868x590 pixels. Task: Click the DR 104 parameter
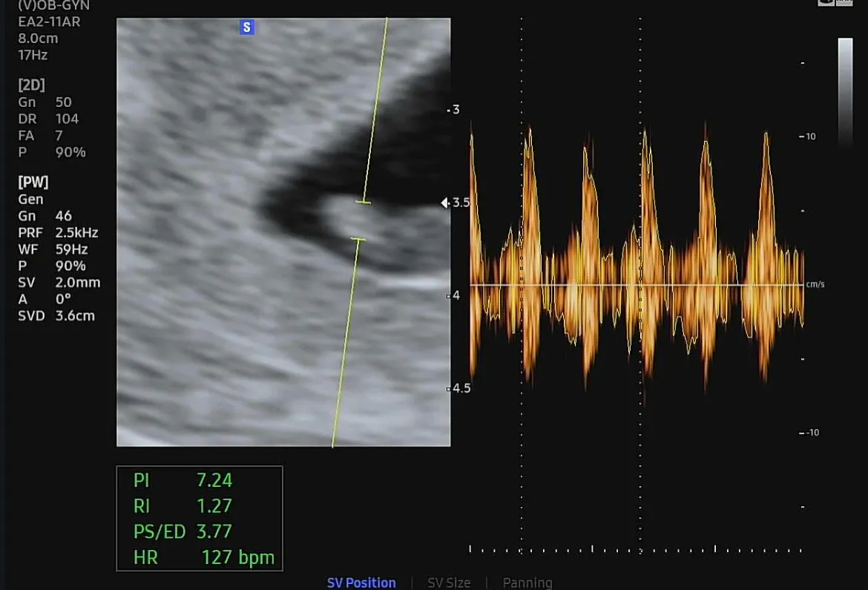point(49,119)
